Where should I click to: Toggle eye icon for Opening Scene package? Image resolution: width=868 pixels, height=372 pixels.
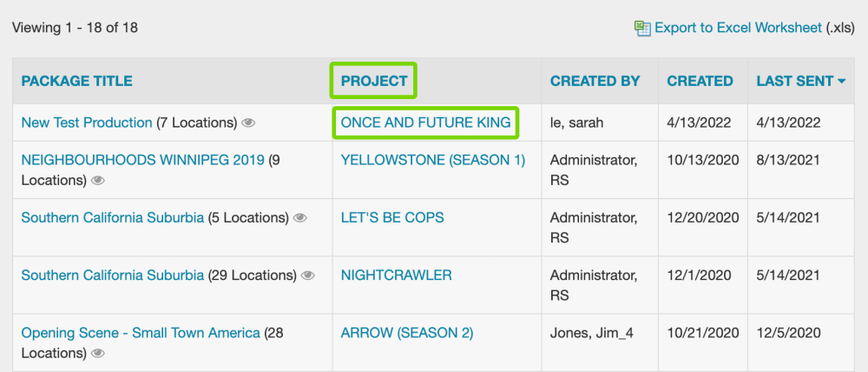[98, 353]
